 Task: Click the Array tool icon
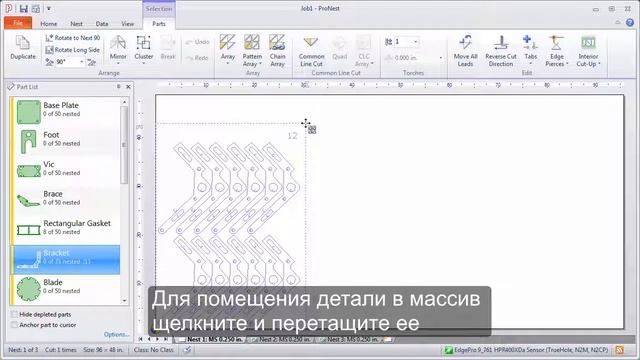coord(227,42)
